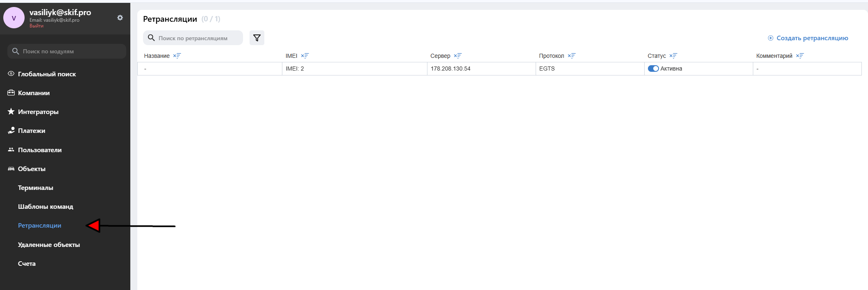Select the EGTS protocol cell
The width and height of the screenshot is (868, 290).
pyautogui.click(x=590, y=69)
